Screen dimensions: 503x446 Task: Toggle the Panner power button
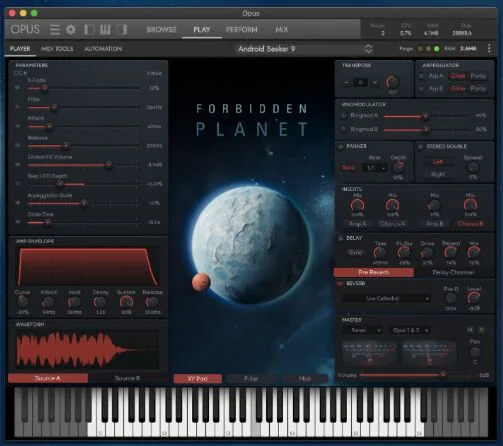(x=341, y=146)
